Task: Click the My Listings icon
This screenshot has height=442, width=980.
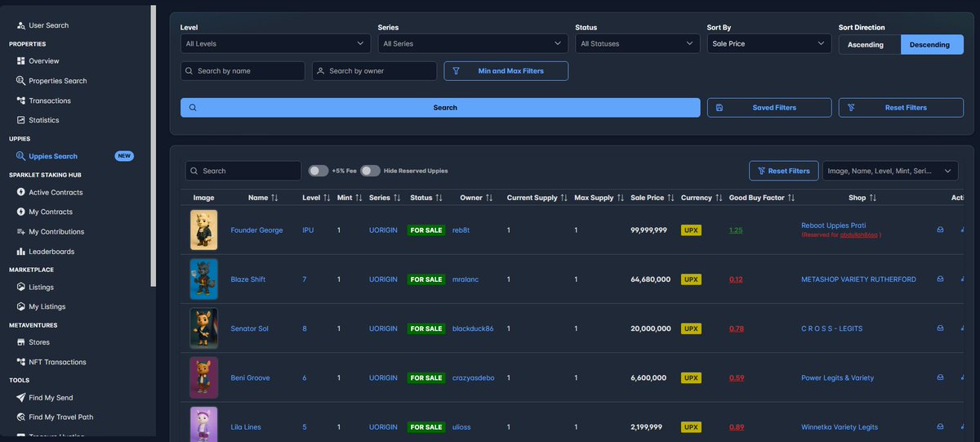Action: tap(21, 306)
